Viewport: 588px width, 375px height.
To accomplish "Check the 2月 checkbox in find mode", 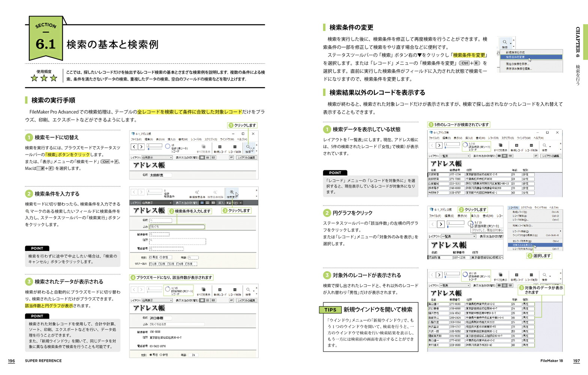I will 160,264.
